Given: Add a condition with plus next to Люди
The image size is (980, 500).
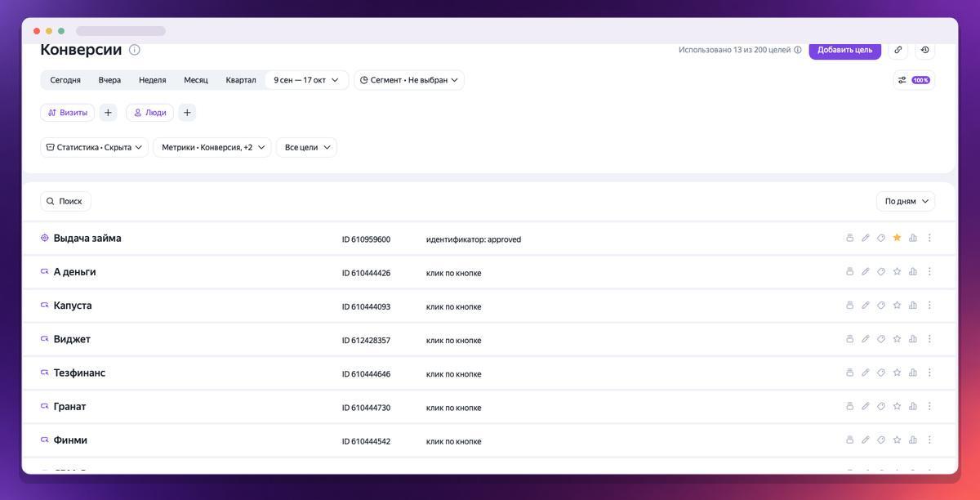Looking at the screenshot, I should (x=187, y=113).
